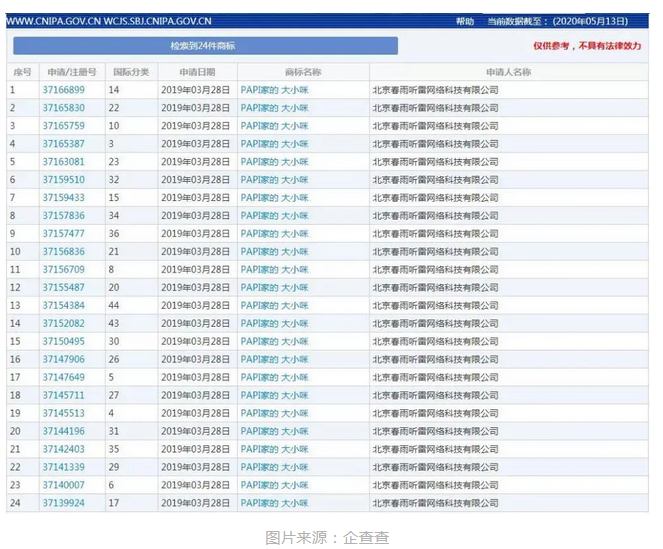The width and height of the screenshot is (663, 549).
Task: Open registration number 37157477
Action: coord(63,233)
